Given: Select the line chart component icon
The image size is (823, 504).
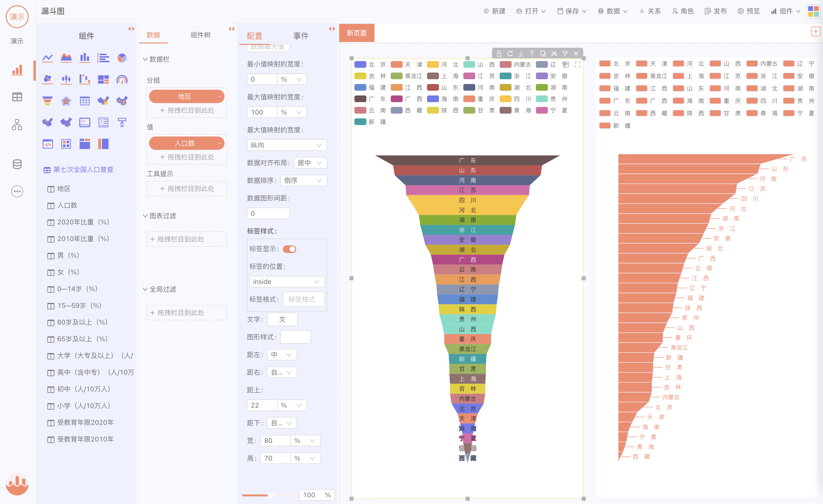Looking at the screenshot, I should [48, 58].
